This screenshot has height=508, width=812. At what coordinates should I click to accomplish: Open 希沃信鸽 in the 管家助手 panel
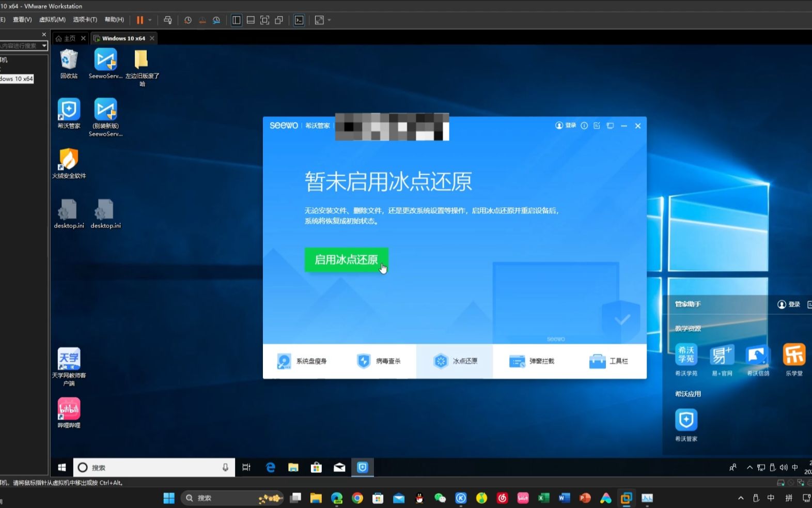[x=758, y=360]
